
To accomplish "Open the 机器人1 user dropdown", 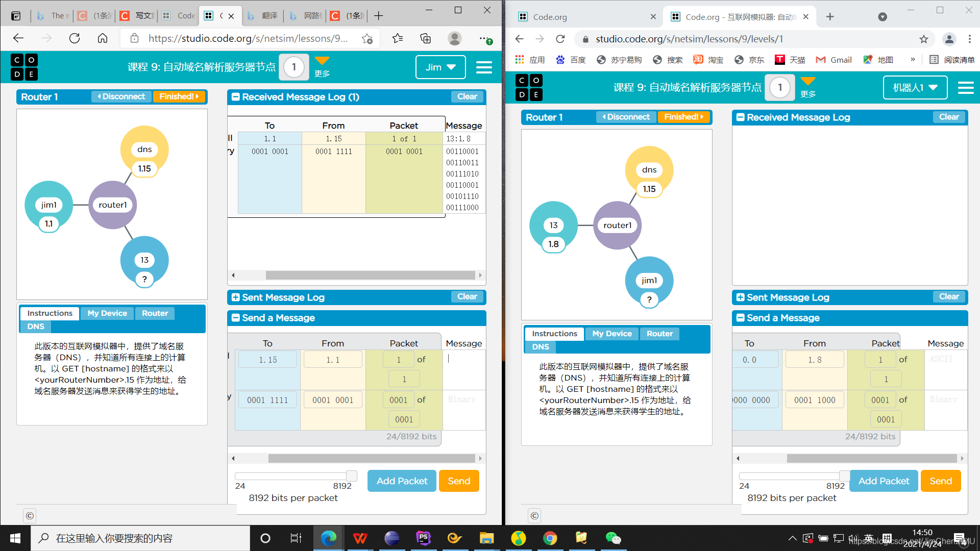I will 915,88.
